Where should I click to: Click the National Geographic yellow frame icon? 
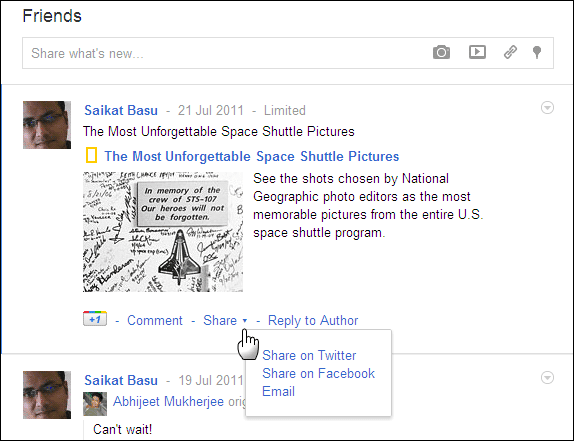pyautogui.click(x=91, y=155)
